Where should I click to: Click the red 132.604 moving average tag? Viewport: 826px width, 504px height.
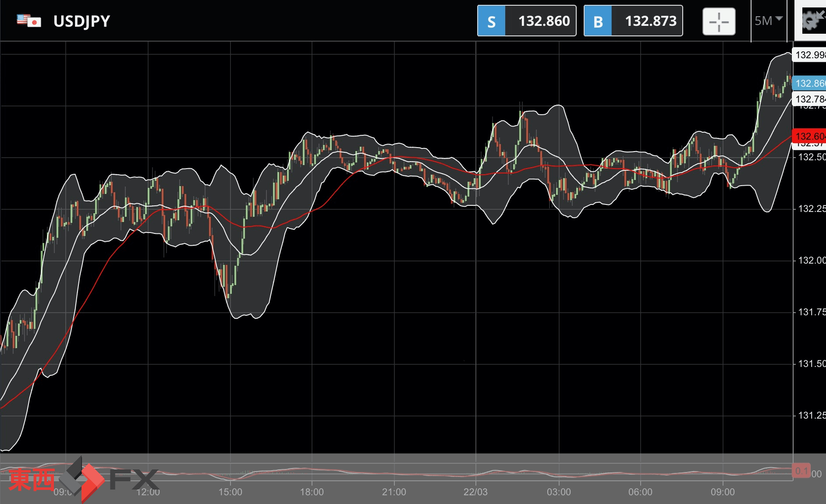click(x=809, y=136)
